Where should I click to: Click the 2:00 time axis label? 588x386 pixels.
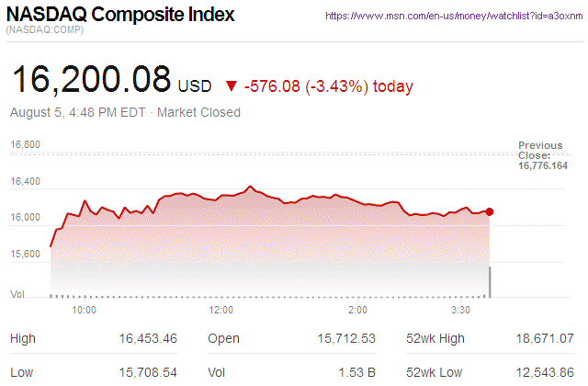(358, 311)
